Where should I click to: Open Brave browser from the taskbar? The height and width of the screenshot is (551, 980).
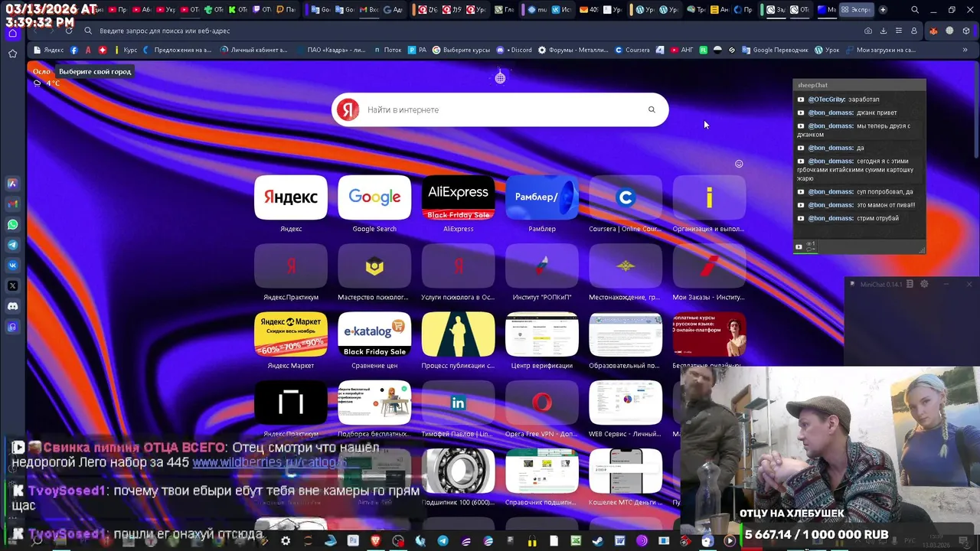point(375,541)
